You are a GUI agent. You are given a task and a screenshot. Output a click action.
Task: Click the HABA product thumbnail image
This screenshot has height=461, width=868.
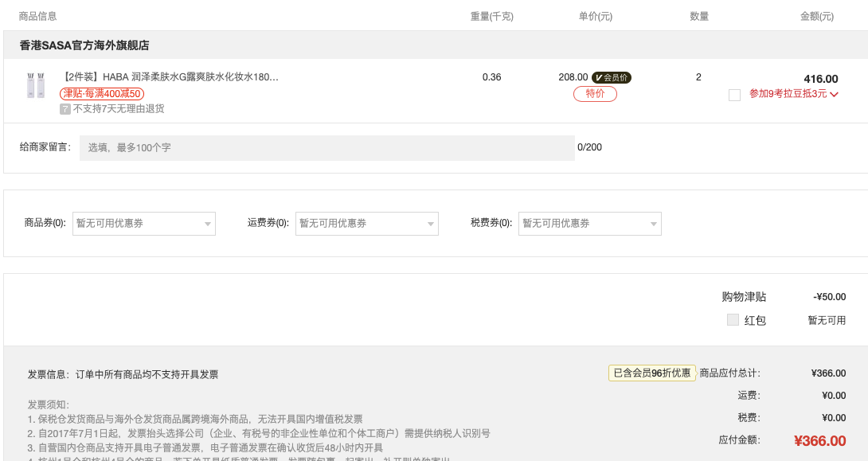pos(36,85)
